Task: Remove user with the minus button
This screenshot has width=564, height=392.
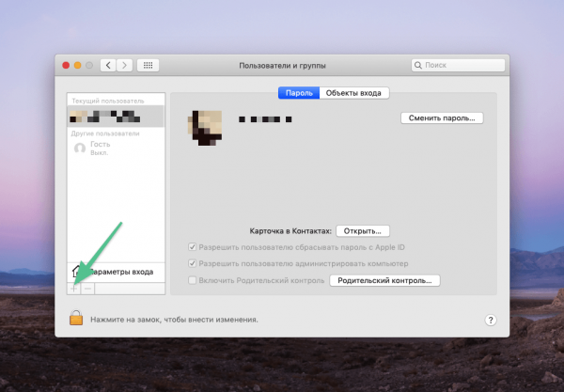Action: pyautogui.click(x=87, y=289)
